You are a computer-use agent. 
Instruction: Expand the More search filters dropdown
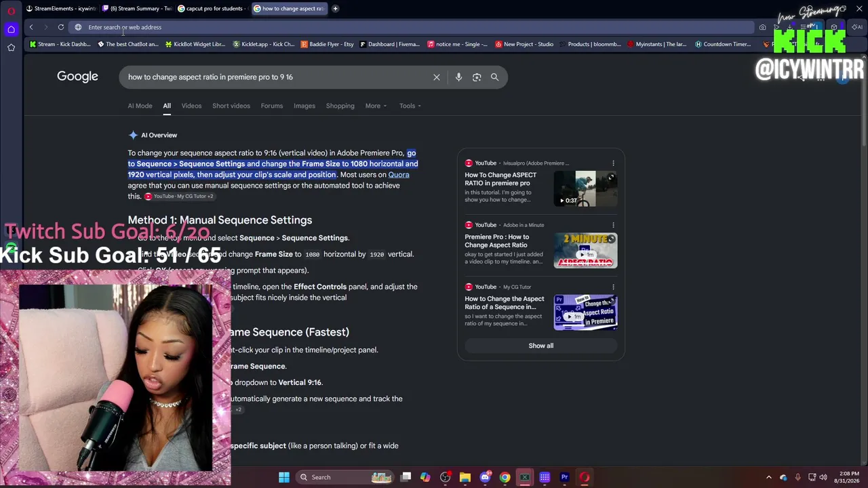[376, 106]
